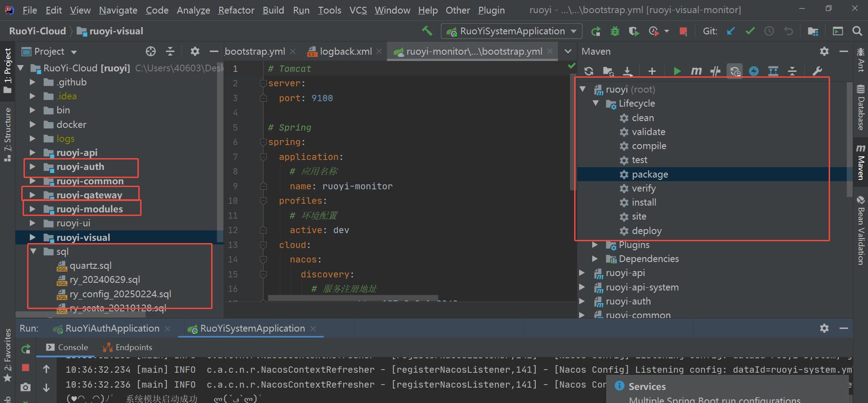This screenshot has height=403, width=868.
Task: Click the Run with Coverage shield icon
Action: pos(634,31)
